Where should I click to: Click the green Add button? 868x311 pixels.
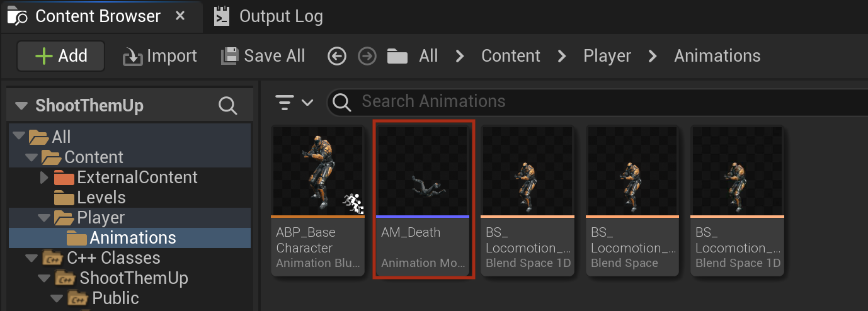coord(61,55)
